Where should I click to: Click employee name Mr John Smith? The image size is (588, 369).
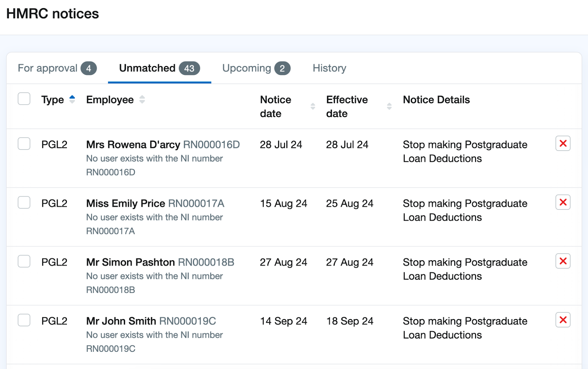coord(121,321)
